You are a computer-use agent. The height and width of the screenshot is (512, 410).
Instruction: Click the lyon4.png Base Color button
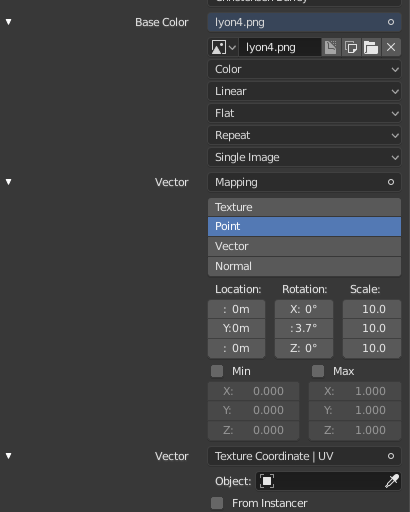tap(304, 22)
